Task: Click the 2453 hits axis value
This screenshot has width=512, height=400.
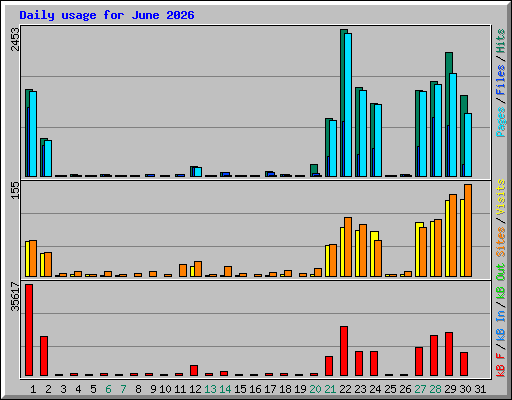Action: (15, 39)
